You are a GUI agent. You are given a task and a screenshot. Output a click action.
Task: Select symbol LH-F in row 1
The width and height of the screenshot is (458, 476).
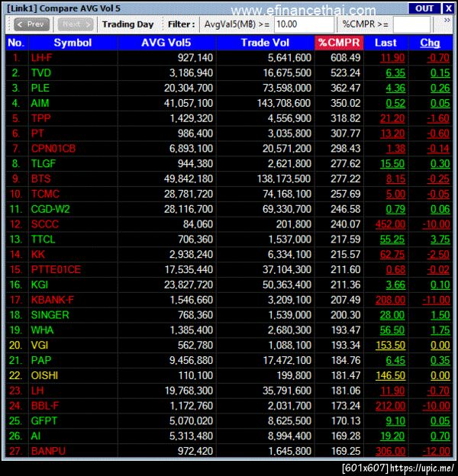[x=42, y=58]
